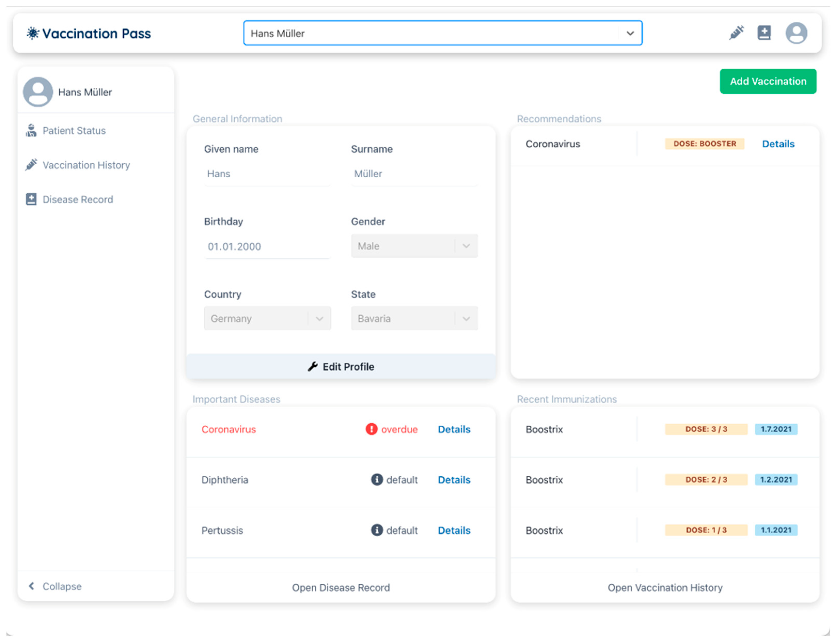Image resolution: width=834 pixels, height=644 pixels.
Task: Go to Vaccination History in the sidebar
Action: (x=86, y=165)
